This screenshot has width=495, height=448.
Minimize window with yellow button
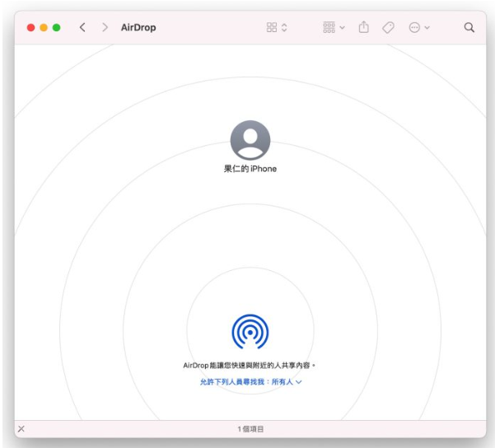(x=44, y=28)
